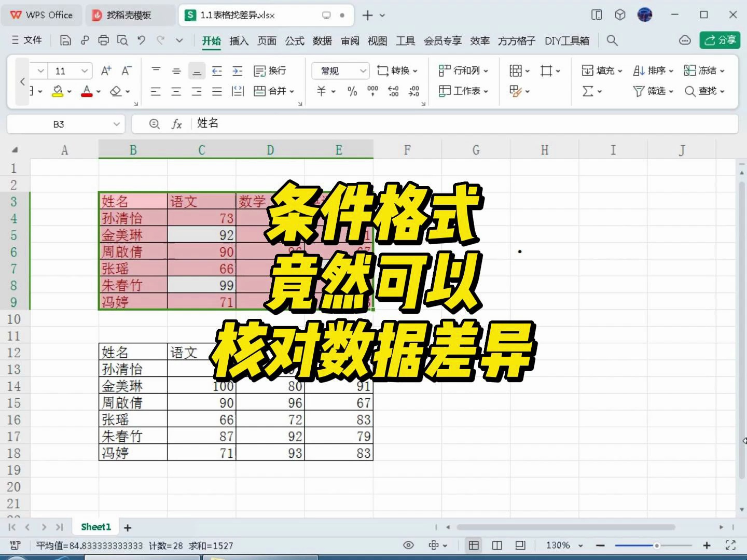Screen dimensions: 747x560
Task: Expand the number format 常规 dropdown
Action: [x=363, y=71]
